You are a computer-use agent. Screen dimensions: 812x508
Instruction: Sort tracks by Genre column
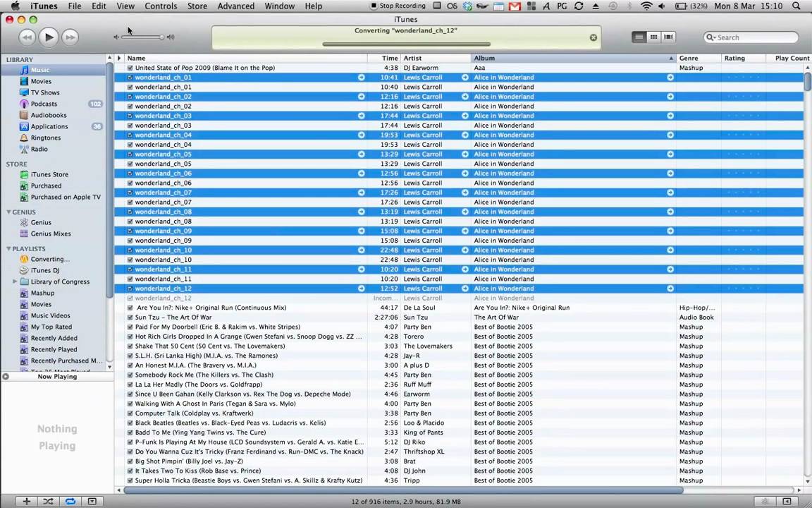tap(699, 58)
